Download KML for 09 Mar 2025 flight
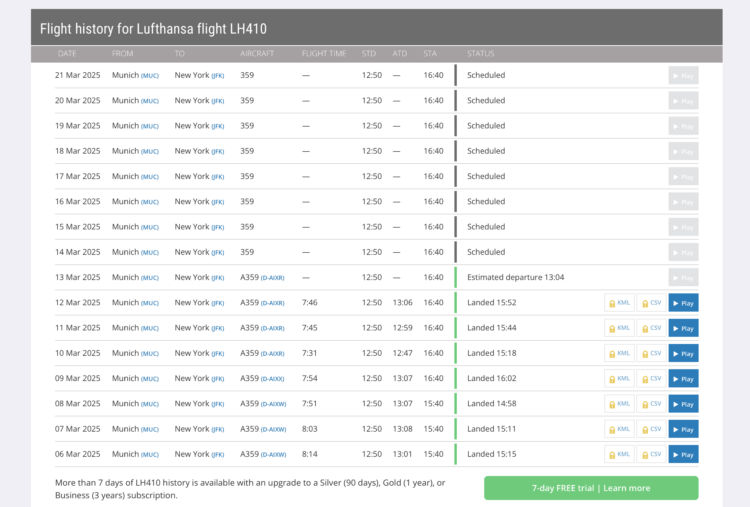This screenshot has height=507, width=750. pyautogui.click(x=619, y=379)
